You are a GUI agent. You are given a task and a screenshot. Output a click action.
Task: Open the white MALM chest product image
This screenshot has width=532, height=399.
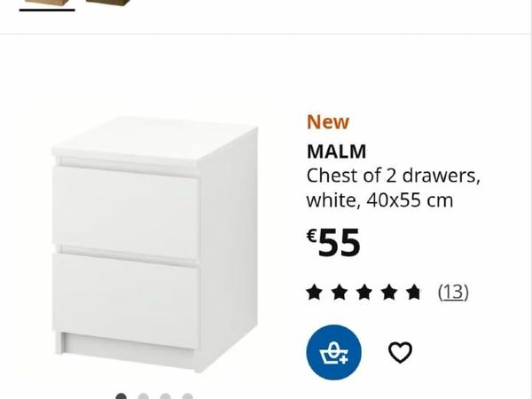[154, 245]
